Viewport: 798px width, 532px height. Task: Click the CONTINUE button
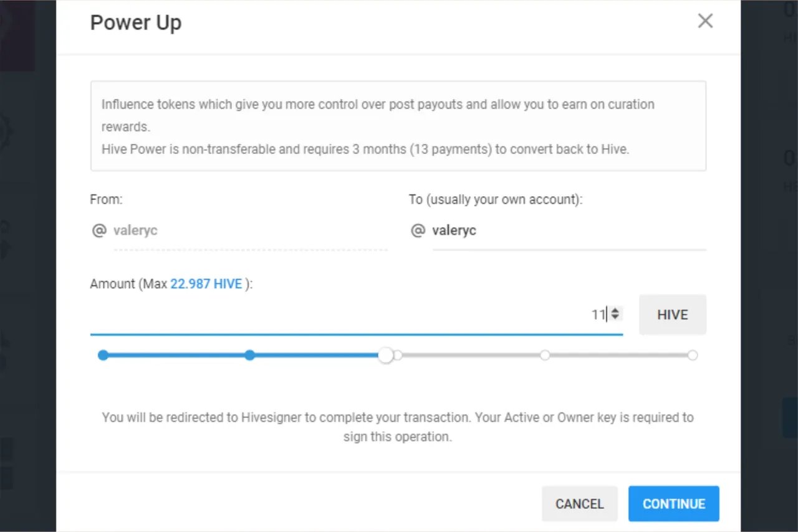coord(674,503)
